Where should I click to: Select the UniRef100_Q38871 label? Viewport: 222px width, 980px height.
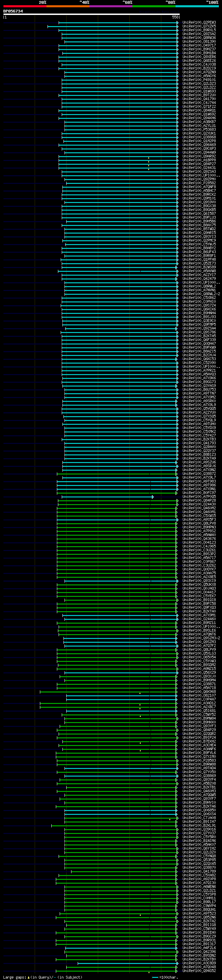pos(199,684)
